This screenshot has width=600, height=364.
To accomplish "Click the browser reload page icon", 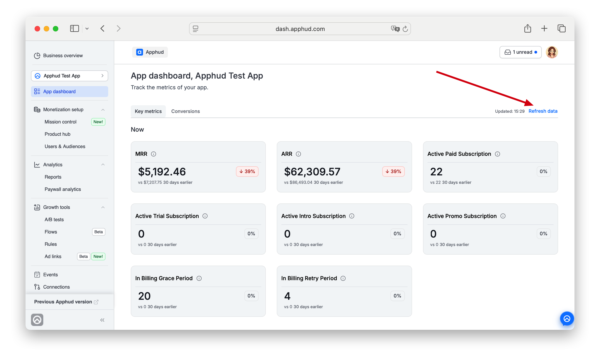I will pyautogui.click(x=405, y=29).
